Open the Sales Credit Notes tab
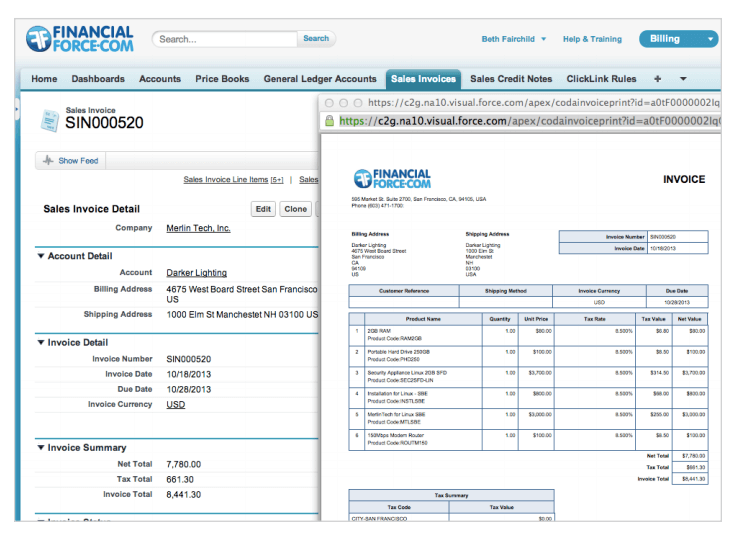 (511, 79)
